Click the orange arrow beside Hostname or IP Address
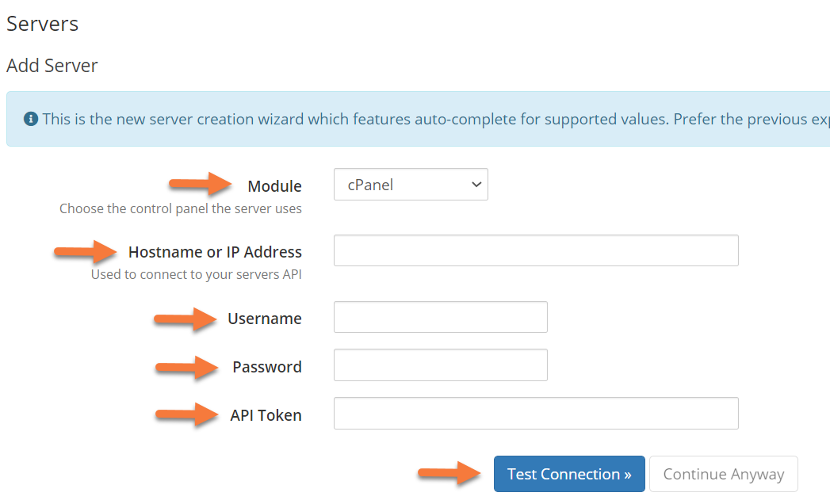This screenshot has width=830, height=504. pos(85,252)
